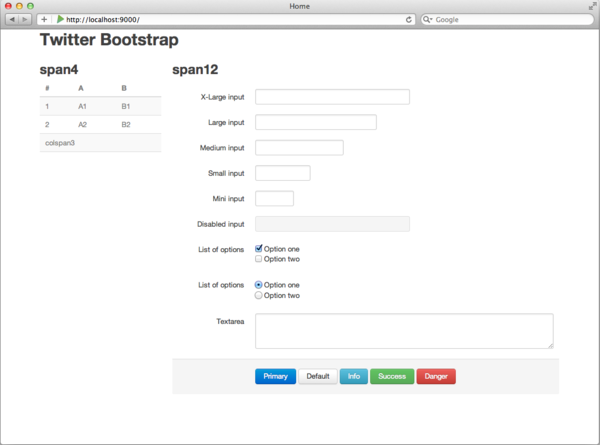Viewport: 600px width, 445px height.
Task: Check the Option two checkbox
Action: pyautogui.click(x=259, y=259)
